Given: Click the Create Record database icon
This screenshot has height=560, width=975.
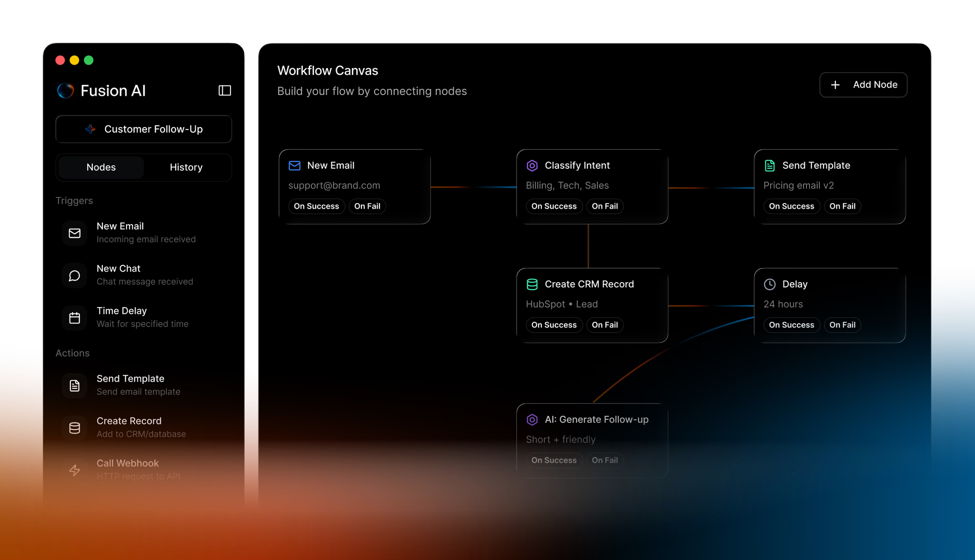Looking at the screenshot, I should pos(75,428).
